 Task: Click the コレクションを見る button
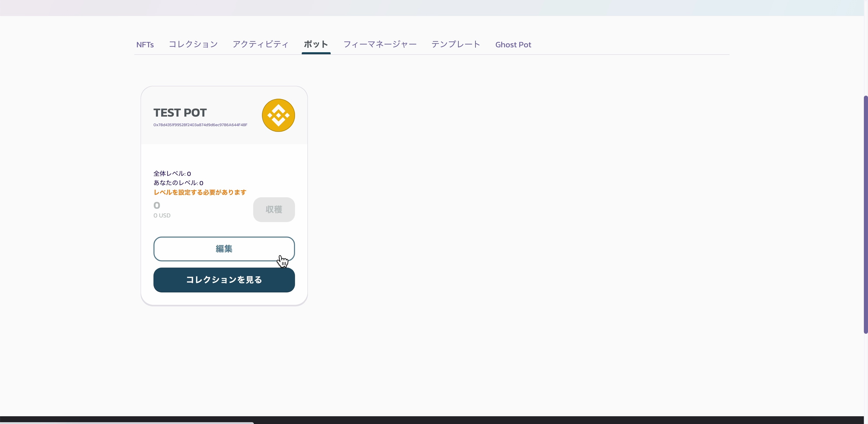click(x=224, y=280)
